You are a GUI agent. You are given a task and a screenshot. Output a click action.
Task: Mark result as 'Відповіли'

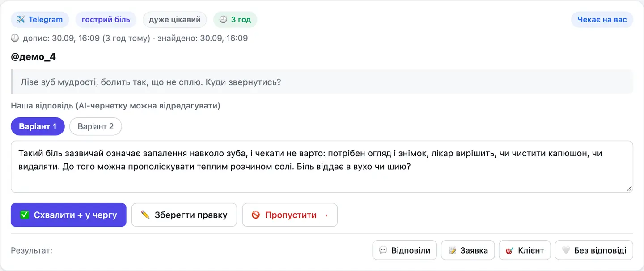point(405,250)
